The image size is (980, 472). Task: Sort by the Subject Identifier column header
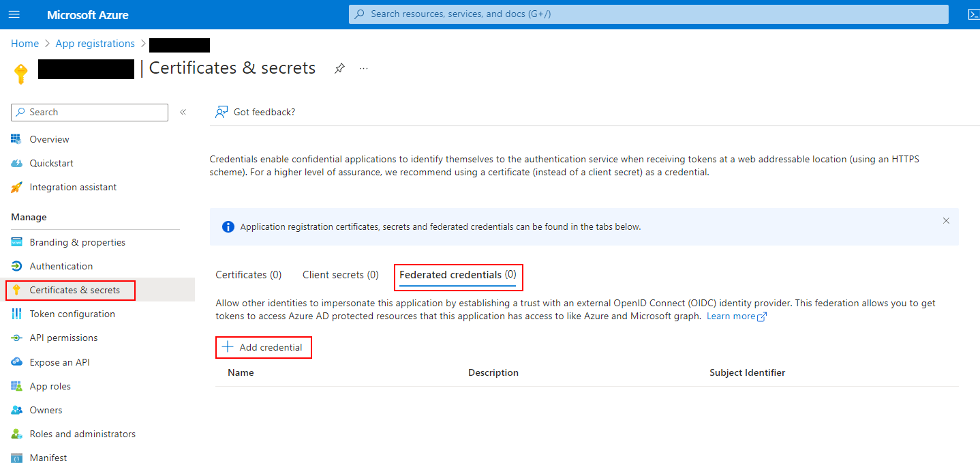[x=747, y=372]
